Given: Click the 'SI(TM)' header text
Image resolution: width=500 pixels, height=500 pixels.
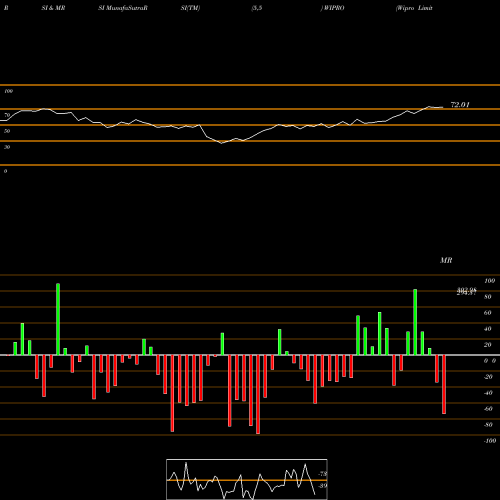Looking at the screenshot, I should (x=190, y=8).
